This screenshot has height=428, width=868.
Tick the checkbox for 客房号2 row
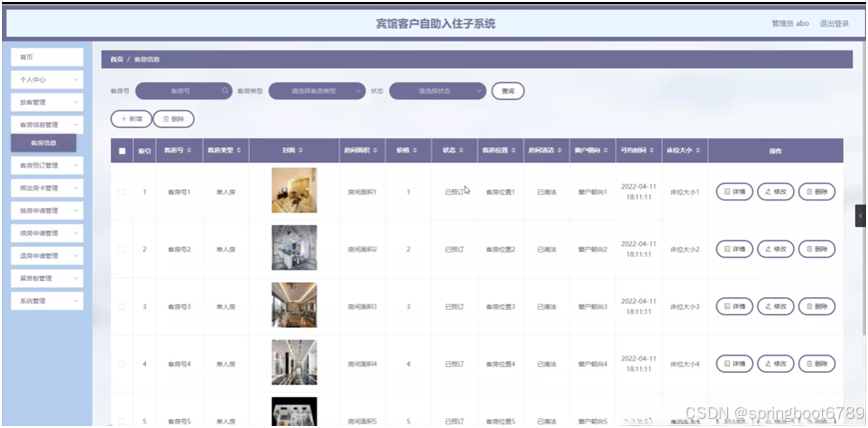tap(121, 249)
